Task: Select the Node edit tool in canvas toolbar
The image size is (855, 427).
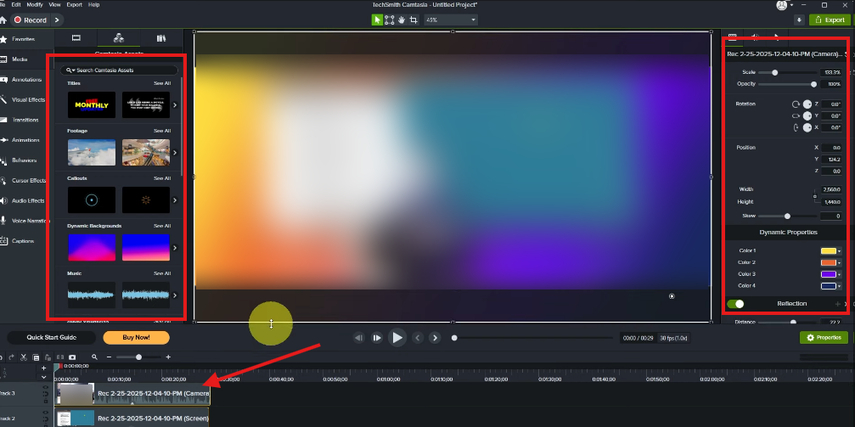Action: [389, 20]
